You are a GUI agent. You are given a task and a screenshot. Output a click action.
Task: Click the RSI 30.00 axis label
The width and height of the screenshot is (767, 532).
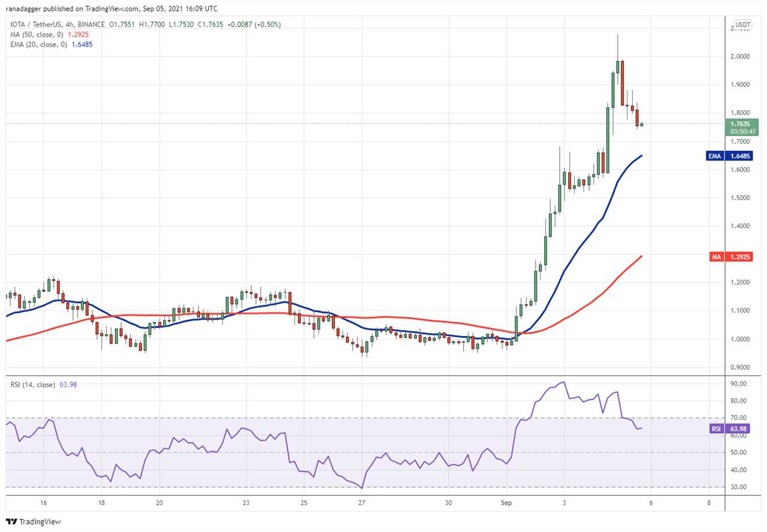coord(739,487)
